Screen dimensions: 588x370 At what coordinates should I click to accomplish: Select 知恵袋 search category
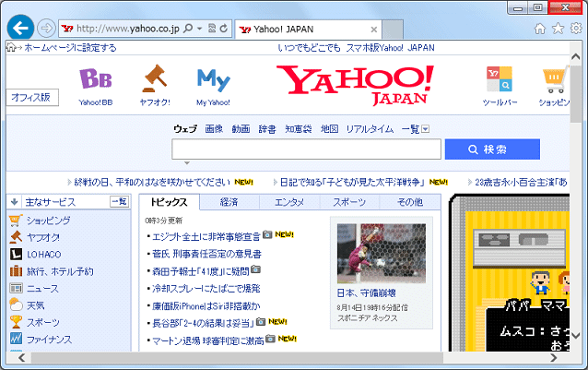pyautogui.click(x=299, y=129)
